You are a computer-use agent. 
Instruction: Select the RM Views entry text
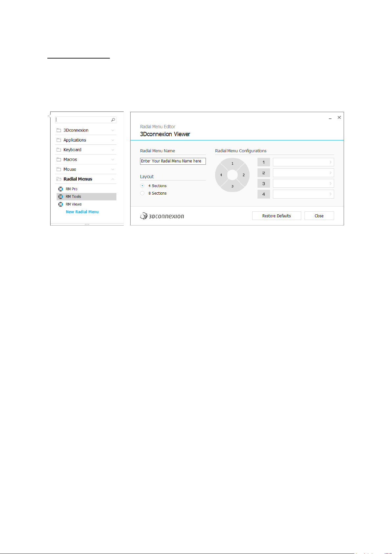tap(74, 205)
